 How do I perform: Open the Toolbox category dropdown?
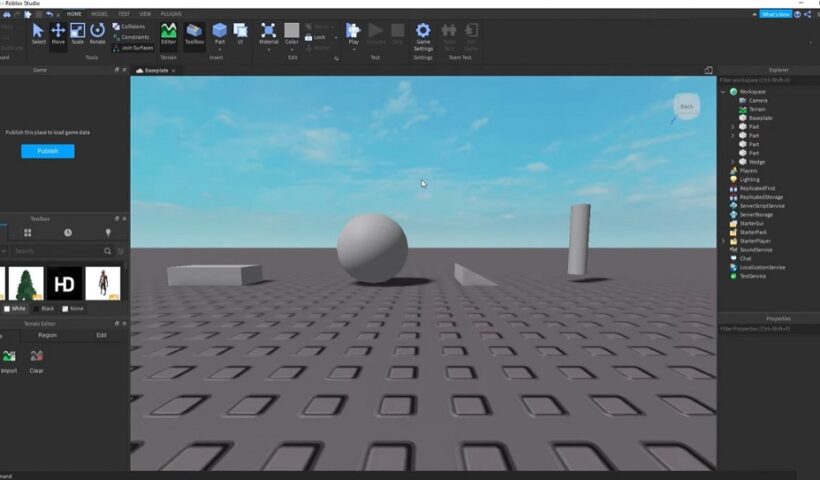(4, 251)
